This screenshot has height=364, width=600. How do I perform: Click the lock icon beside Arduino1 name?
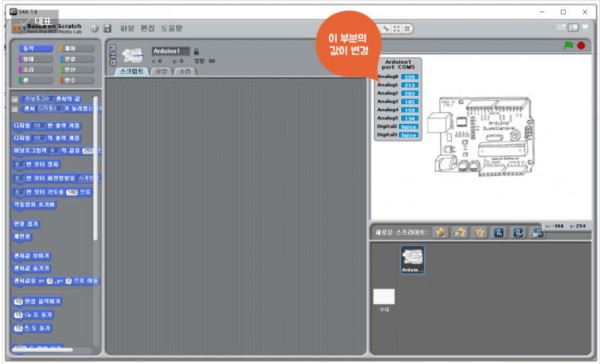click(196, 51)
